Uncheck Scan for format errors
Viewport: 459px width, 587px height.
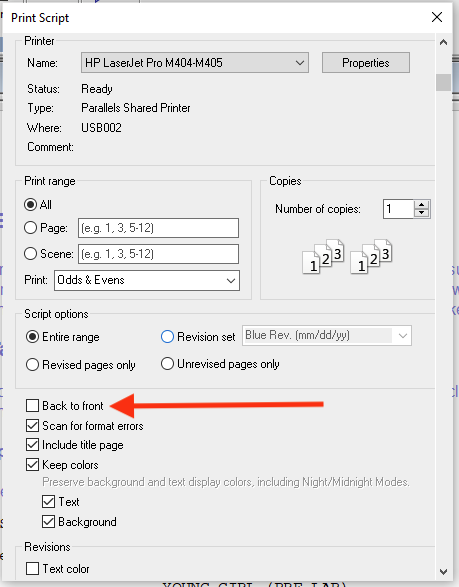[33, 426]
